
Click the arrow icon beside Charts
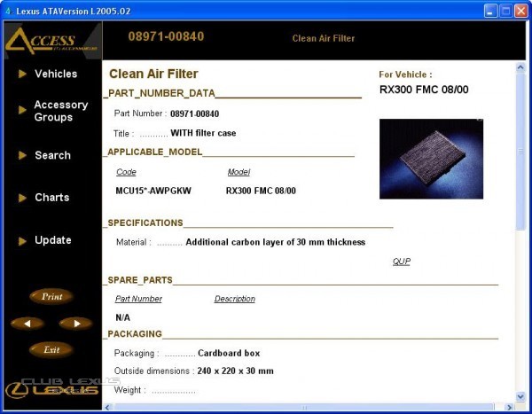pyautogui.click(x=22, y=198)
